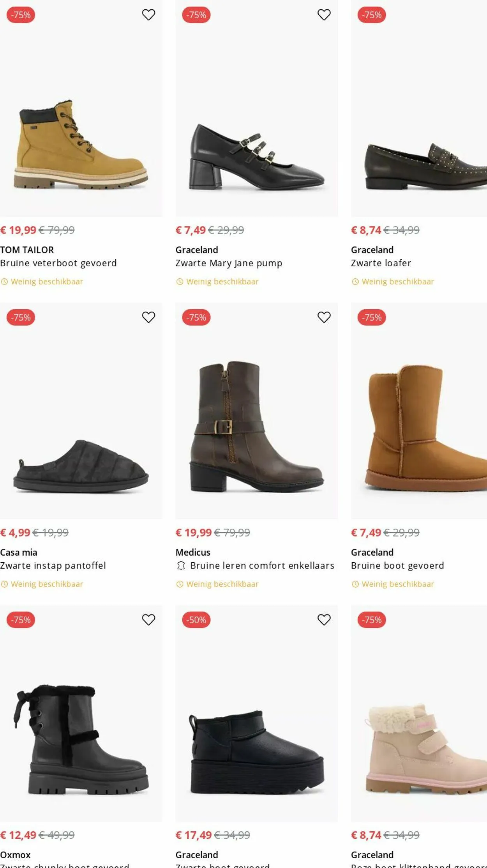Click the leather icon beside Bruine leren enkellaars
The image size is (487, 868).
[181, 566]
